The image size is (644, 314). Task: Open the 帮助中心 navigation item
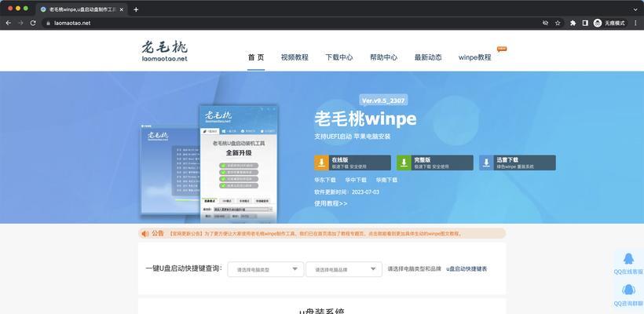click(383, 57)
